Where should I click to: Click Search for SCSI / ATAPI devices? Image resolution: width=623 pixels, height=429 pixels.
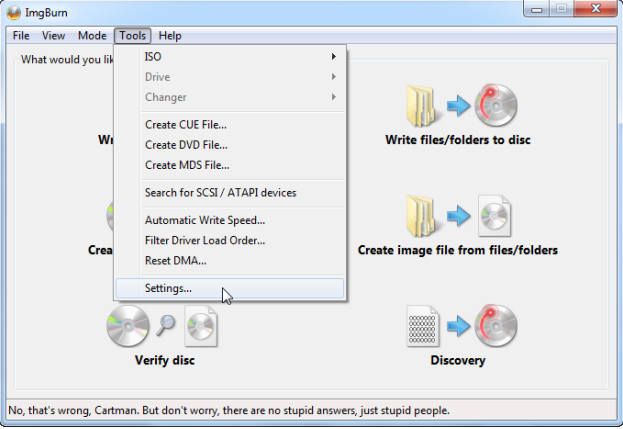pyautogui.click(x=220, y=192)
